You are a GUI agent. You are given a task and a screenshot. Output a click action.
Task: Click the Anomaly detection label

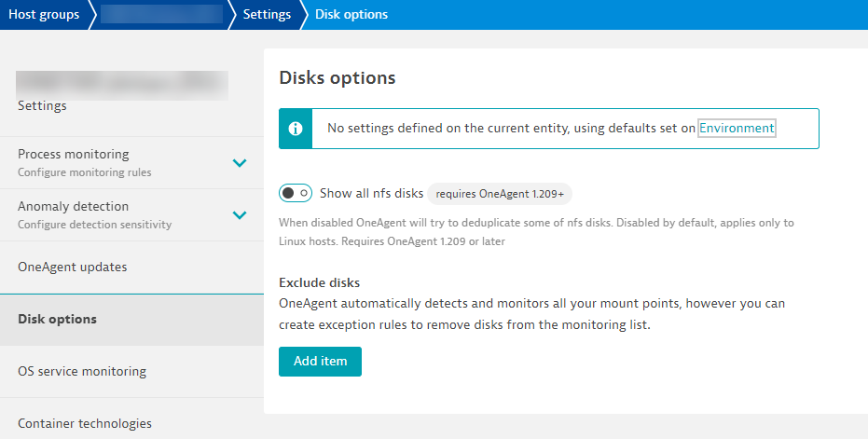(74, 207)
